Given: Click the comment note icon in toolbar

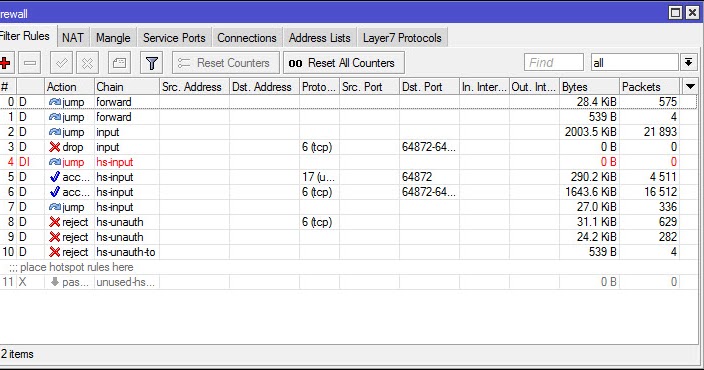Looking at the screenshot, I should tap(119, 63).
